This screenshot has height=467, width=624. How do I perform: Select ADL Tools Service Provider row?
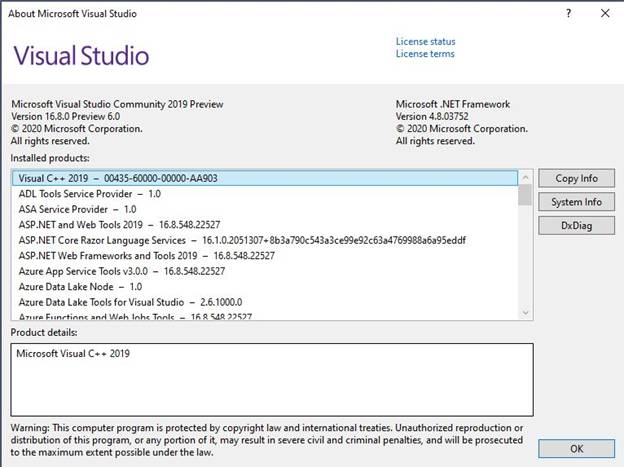click(x=265, y=194)
